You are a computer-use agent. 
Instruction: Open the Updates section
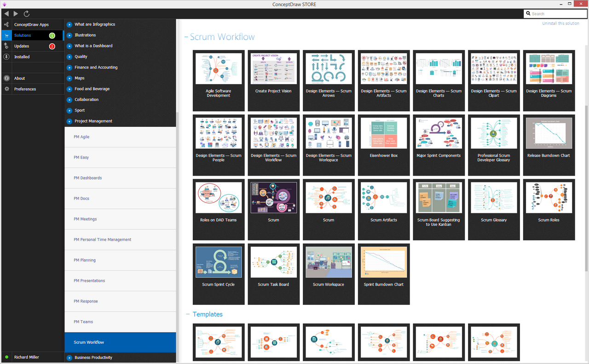(x=22, y=46)
